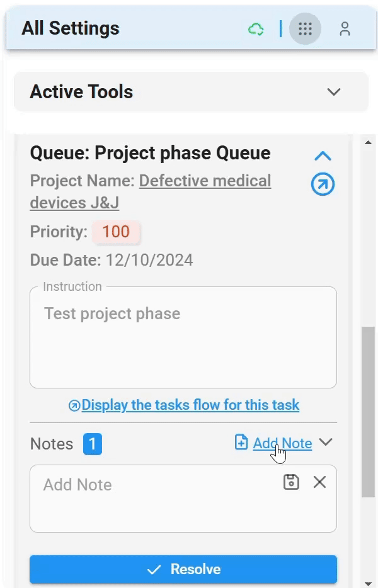Image resolution: width=378 pixels, height=588 pixels.
Task: Collapse the Project phase Queue card
Action: [323, 155]
